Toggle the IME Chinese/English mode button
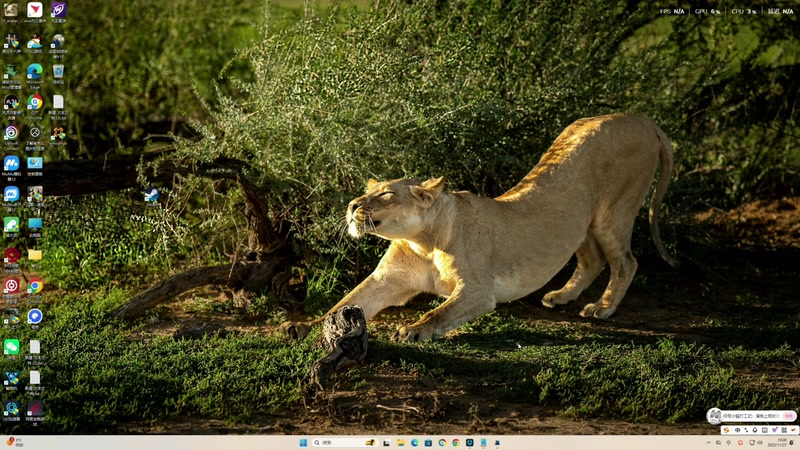Image resolution: width=800 pixels, height=450 pixels. pyautogui.click(x=737, y=430)
